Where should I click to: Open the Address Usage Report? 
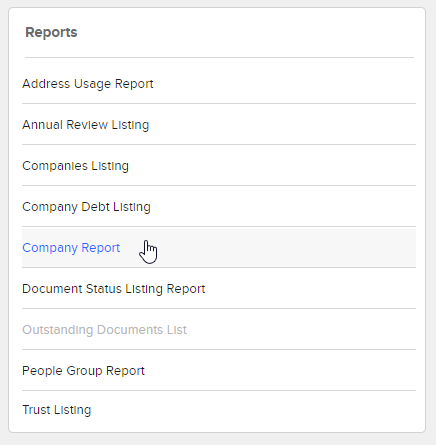88,84
